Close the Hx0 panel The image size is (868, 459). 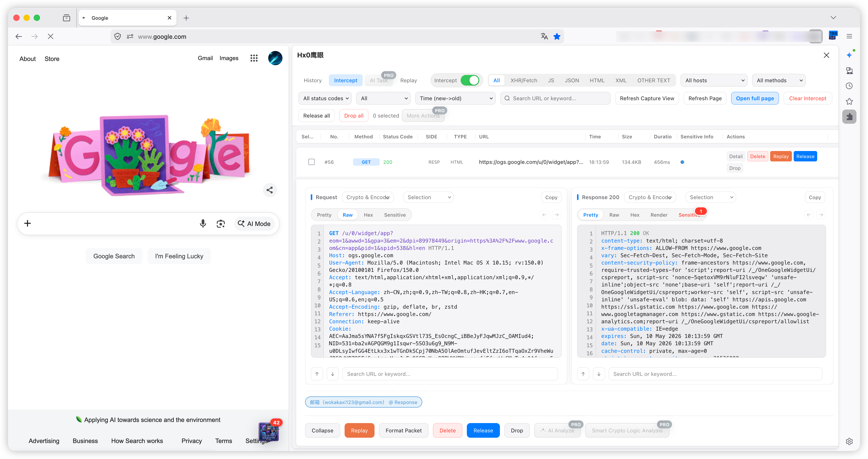[826, 55]
